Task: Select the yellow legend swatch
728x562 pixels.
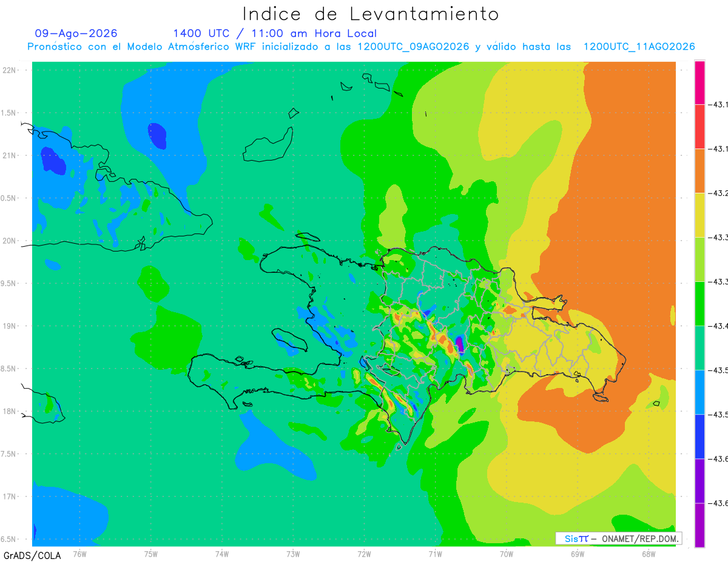Action: (699, 215)
